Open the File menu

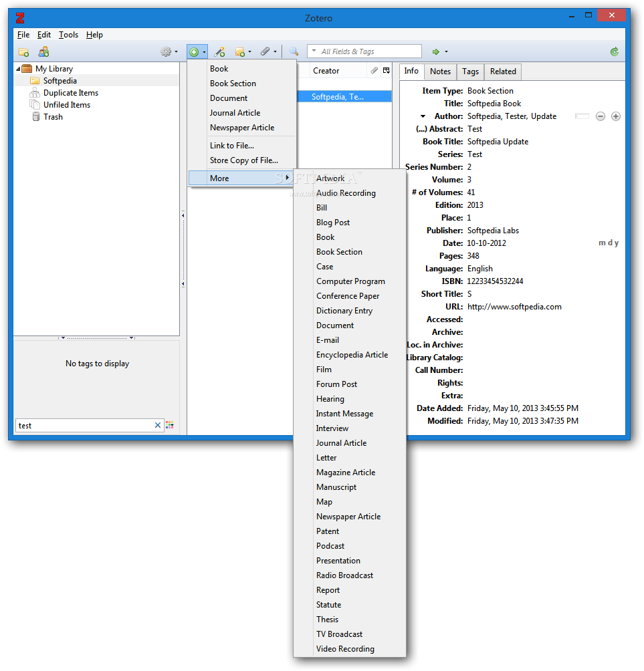pyautogui.click(x=23, y=35)
